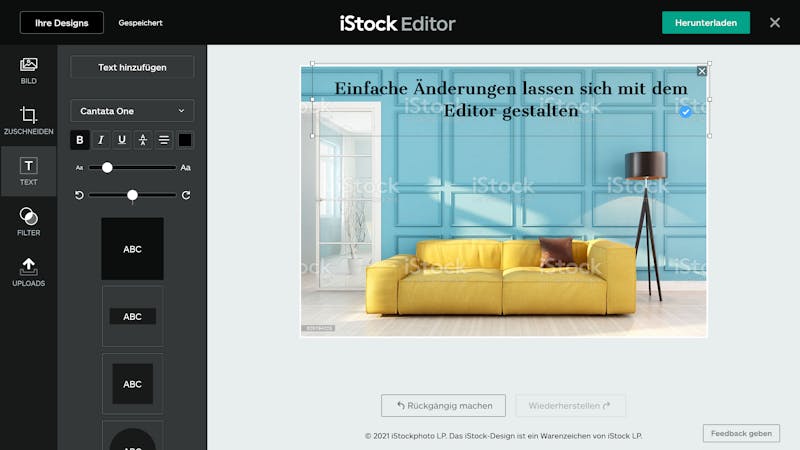Open the Bild image panel
This screenshot has height=450, width=800.
(x=29, y=70)
